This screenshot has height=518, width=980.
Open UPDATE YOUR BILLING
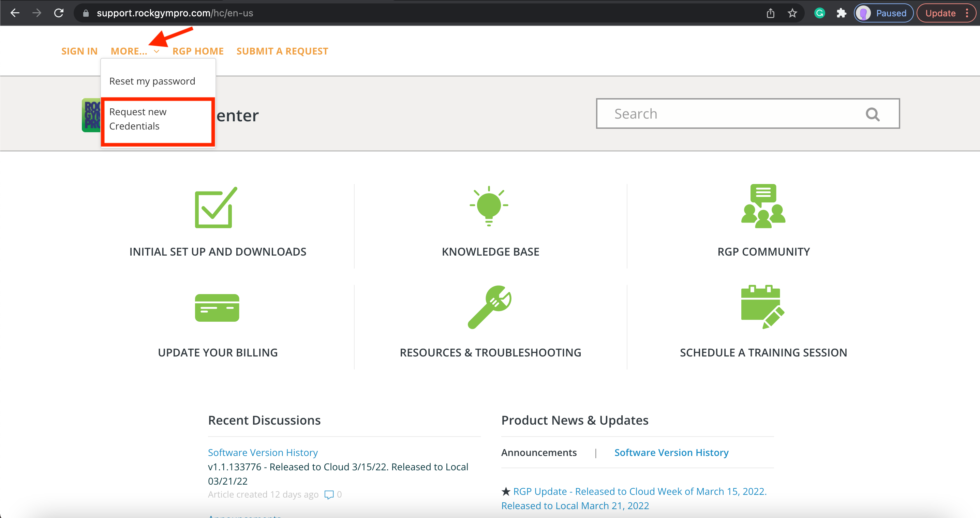coord(218,353)
